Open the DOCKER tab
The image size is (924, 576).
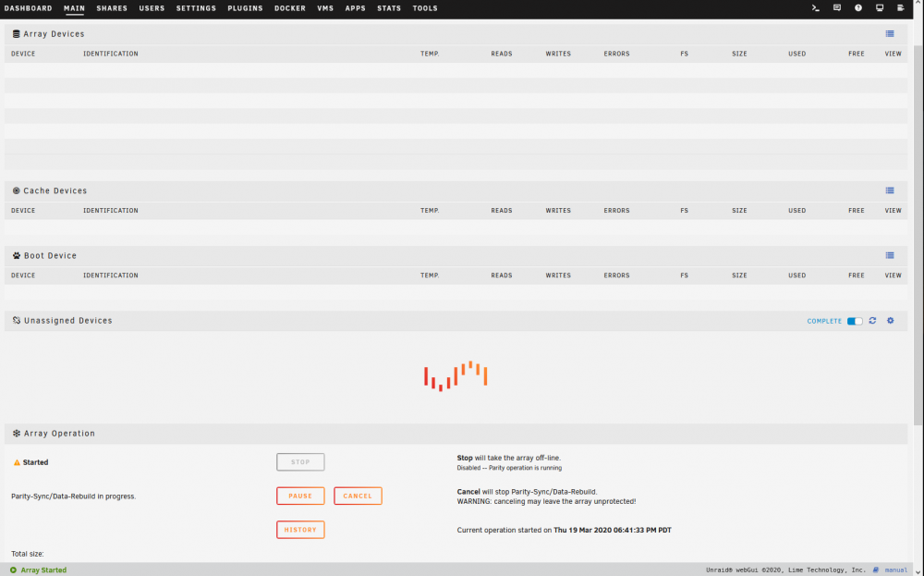290,8
